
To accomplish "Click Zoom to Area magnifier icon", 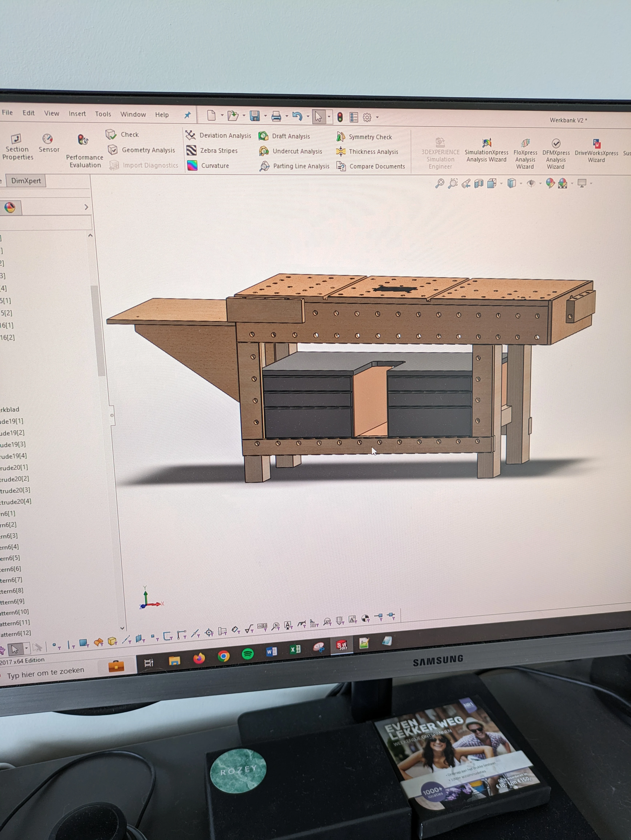I will pyautogui.click(x=453, y=184).
